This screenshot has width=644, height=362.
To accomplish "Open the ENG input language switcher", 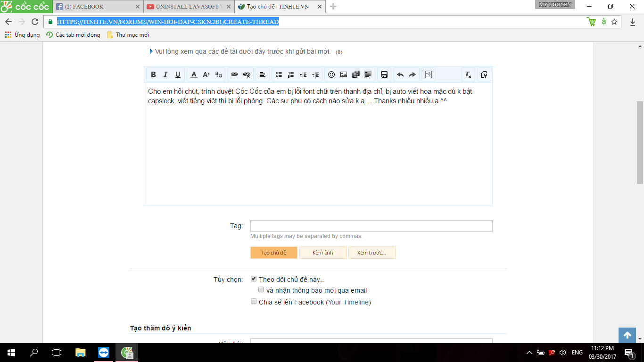I will click(577, 352).
